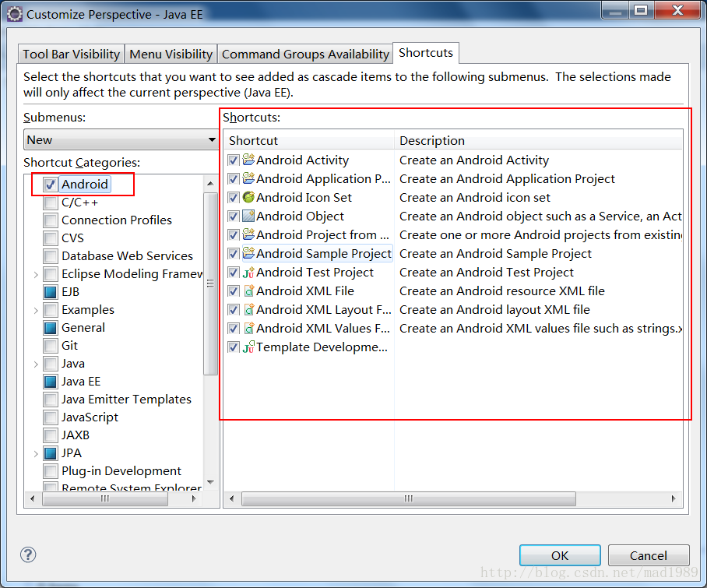Click shortcuts table horizontal scrollbar thumb
707x588 pixels.
409,498
